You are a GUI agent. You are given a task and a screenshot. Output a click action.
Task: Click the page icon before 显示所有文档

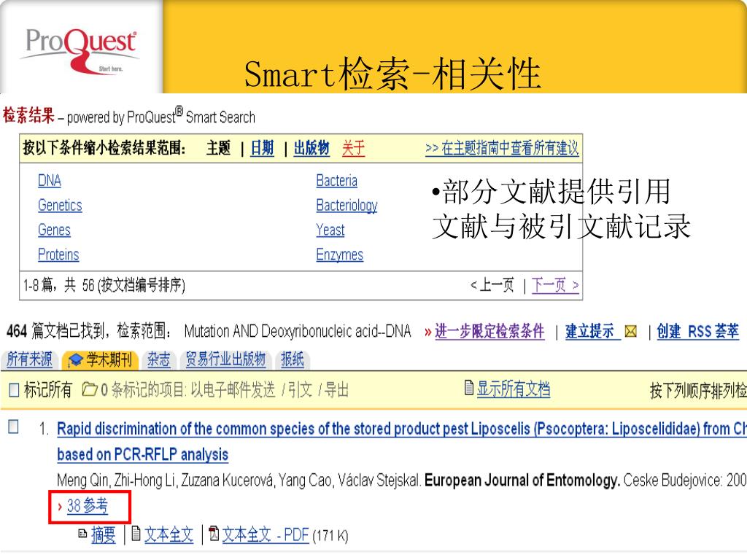(x=469, y=388)
